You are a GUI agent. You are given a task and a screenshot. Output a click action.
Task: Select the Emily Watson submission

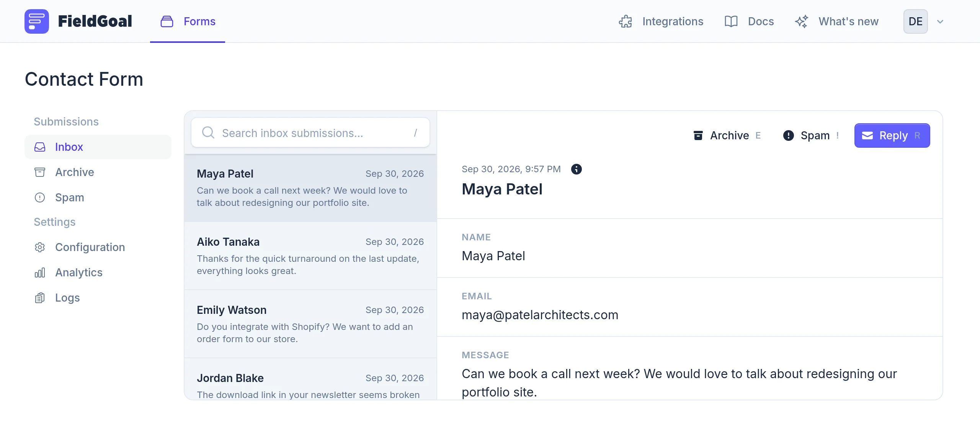point(310,324)
